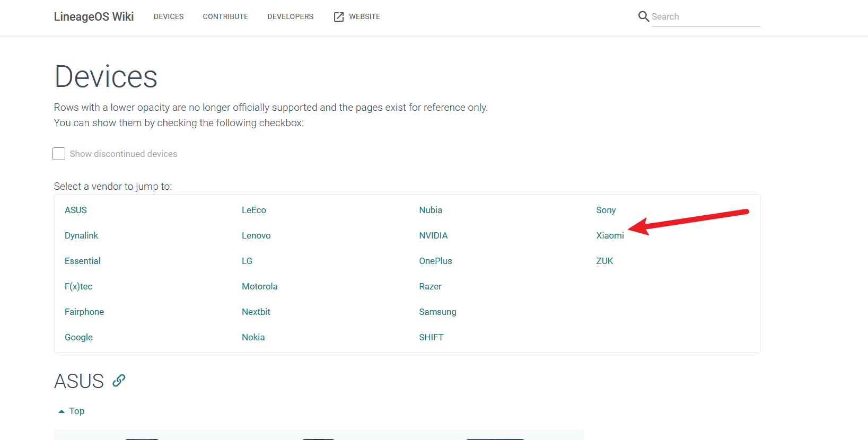Jump to the ASUS vendor section
Viewport: 868px width, 440px height.
(76, 210)
